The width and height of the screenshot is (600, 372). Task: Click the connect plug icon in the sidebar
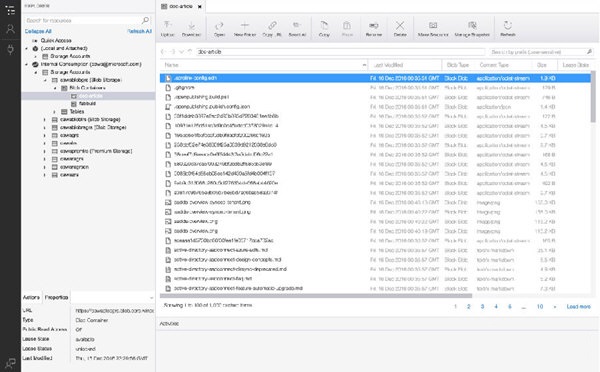[x=10, y=49]
